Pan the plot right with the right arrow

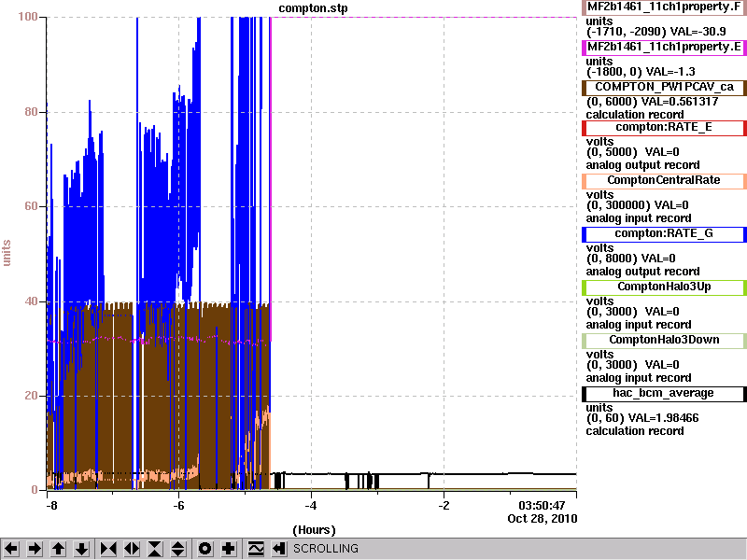[x=35, y=549]
